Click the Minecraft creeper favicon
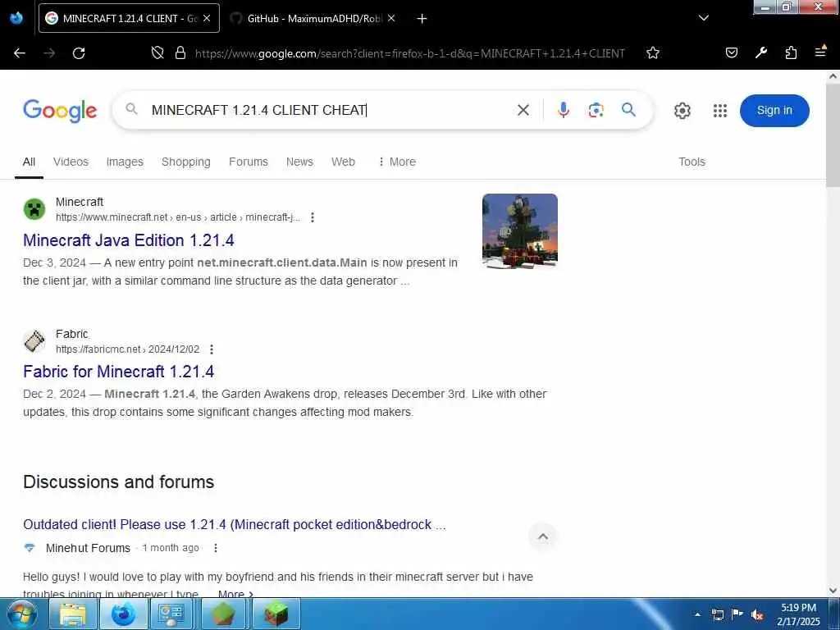The width and height of the screenshot is (840, 630). pyautogui.click(x=34, y=209)
